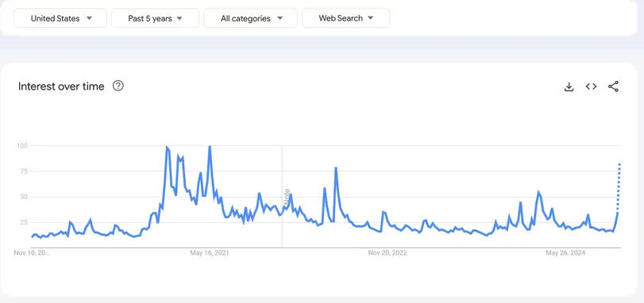This screenshot has width=644, height=303.
Task: Expand the Past 5 years time range
Action: pos(155,18)
